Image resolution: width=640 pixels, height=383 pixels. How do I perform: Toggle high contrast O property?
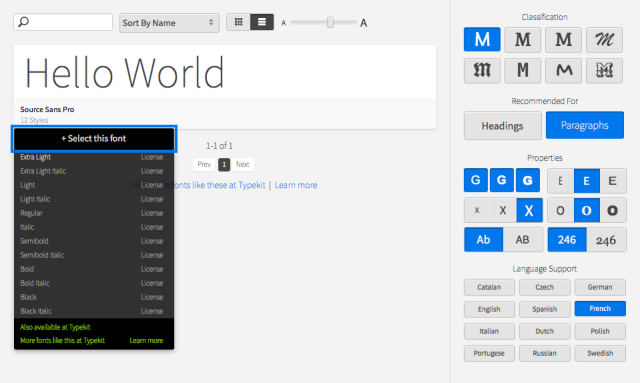point(613,210)
